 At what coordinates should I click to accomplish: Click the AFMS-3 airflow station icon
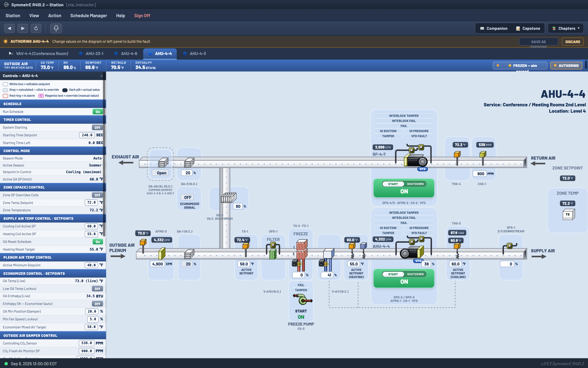coord(162,253)
